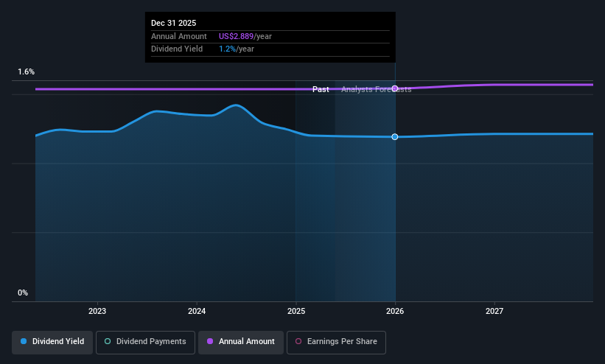Screen dimensions: 605x364
Task: Click the 2027 x-axis label
Action: [494, 311]
